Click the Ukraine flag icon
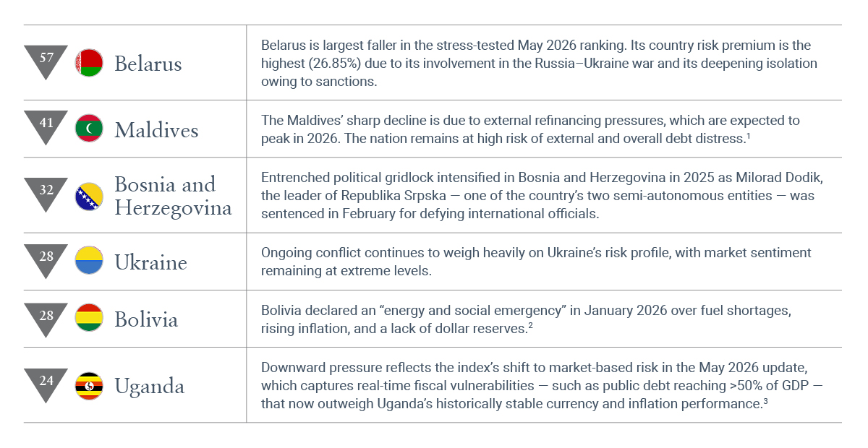This screenshot has width=868, height=448. pos(89,260)
